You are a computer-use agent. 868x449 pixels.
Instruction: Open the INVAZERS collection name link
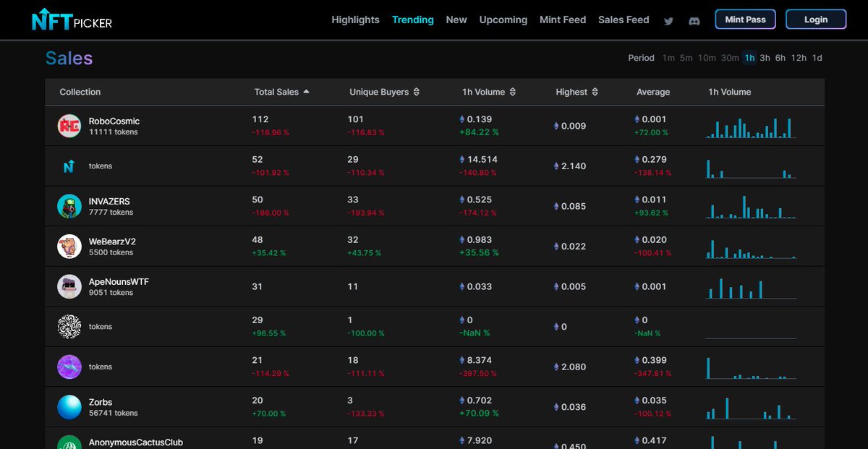tap(109, 201)
